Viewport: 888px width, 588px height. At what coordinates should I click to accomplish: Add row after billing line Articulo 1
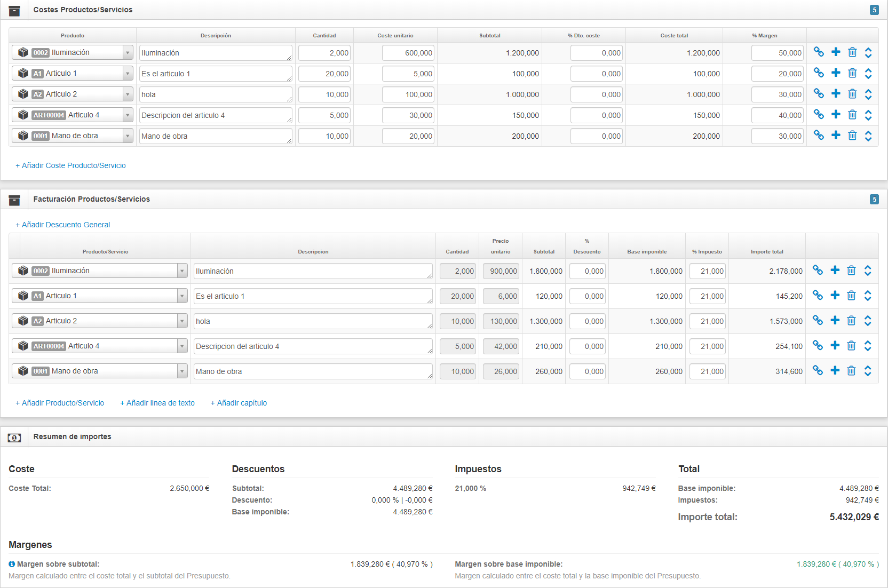(835, 296)
